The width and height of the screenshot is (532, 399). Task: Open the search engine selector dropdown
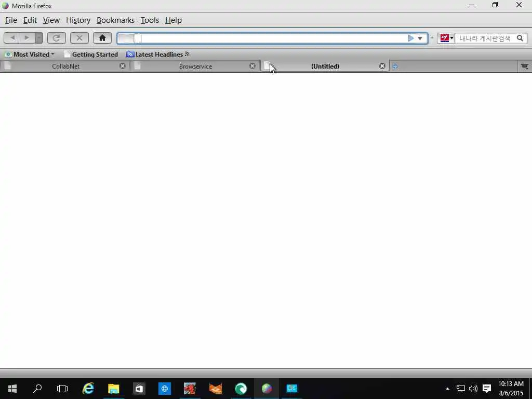click(446, 38)
